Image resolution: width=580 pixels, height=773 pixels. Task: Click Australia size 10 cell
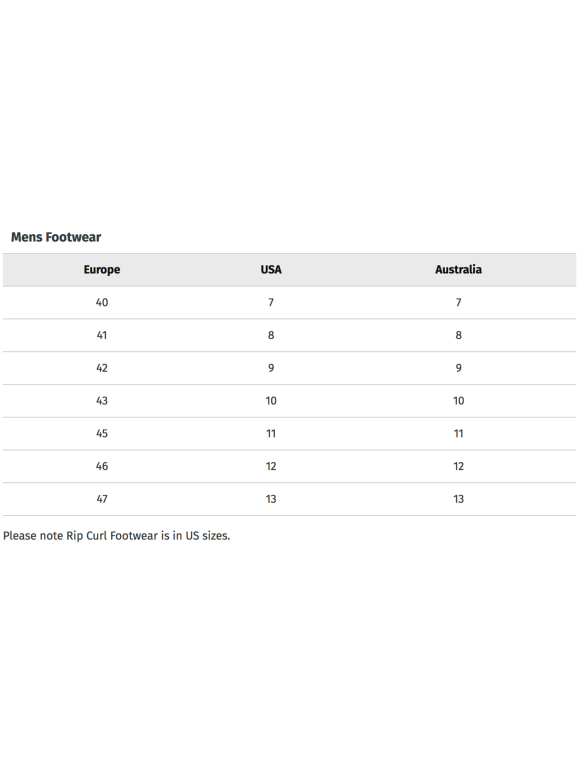(x=458, y=401)
